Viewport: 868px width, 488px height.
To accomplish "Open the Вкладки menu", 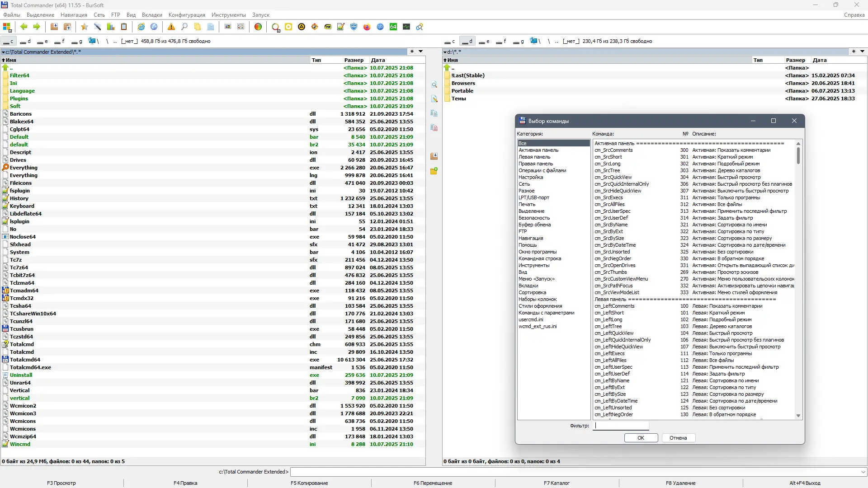I will [x=152, y=15].
